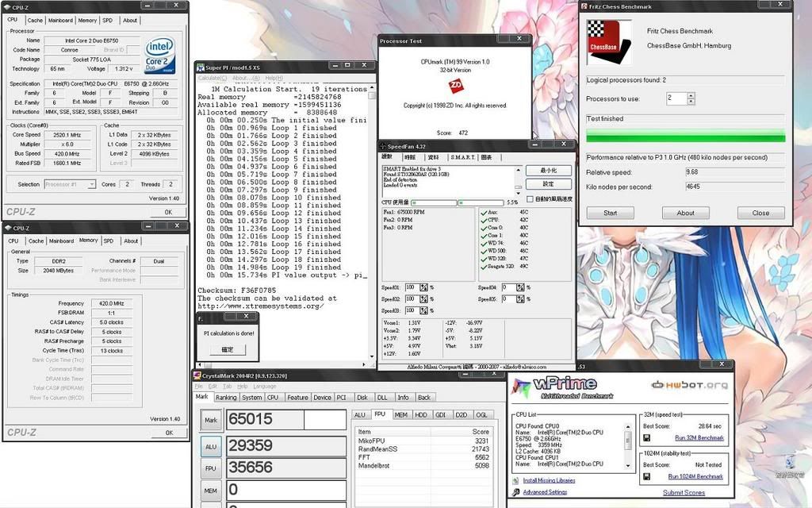Image resolution: width=812 pixels, height=508 pixels.
Task: Click Run 32M Benchmark link
Action: tap(699, 437)
